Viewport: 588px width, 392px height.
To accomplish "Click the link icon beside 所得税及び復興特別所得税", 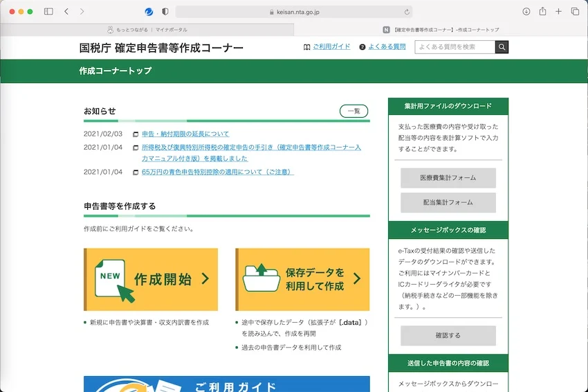I will 136,148.
